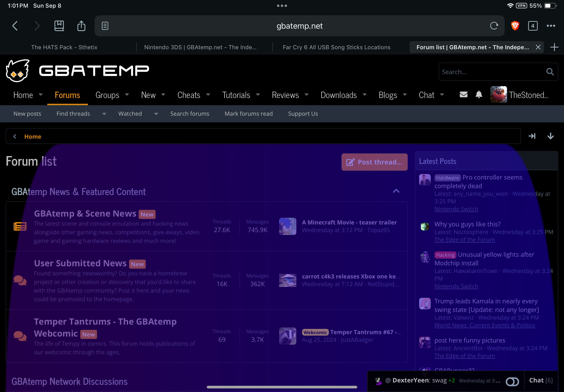Tap the browser forward arrow
This screenshot has height=392, width=564.
[37, 26]
